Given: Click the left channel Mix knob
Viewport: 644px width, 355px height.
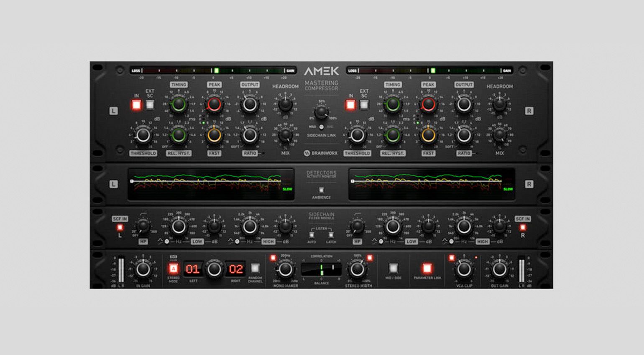Looking at the screenshot, I should (x=285, y=135).
